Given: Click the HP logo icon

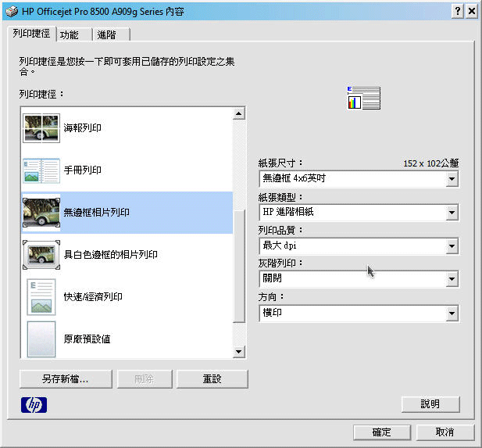Looking at the screenshot, I should 34,405.
